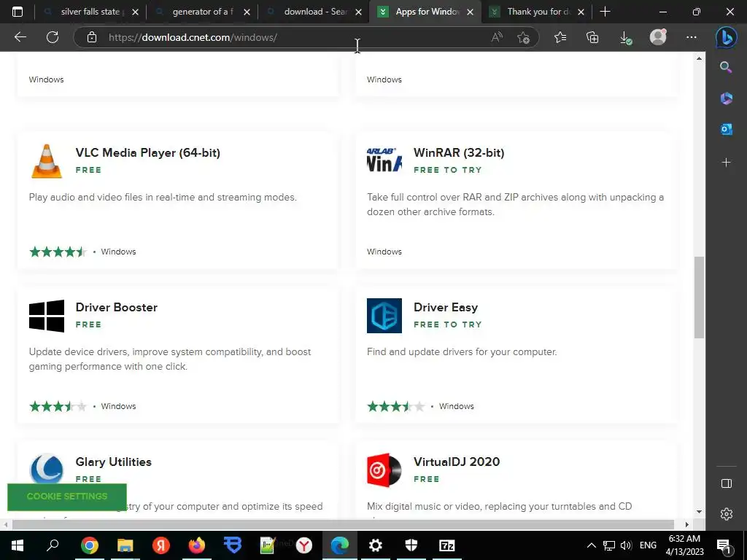This screenshot has height=560, width=747.
Task: Open Edge Settings and more menu
Action: coord(692,37)
